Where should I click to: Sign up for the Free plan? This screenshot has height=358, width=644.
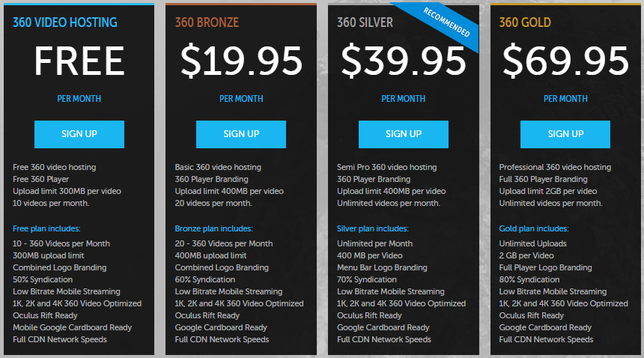[x=79, y=134]
